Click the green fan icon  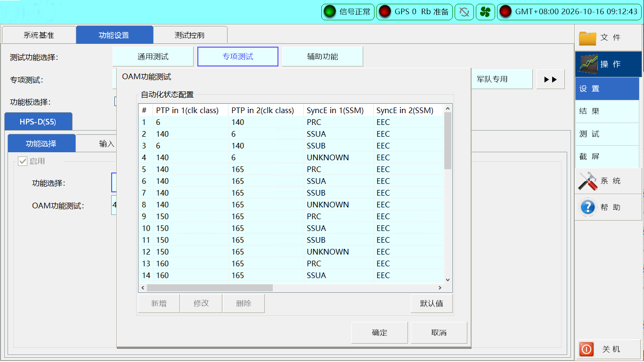(x=485, y=12)
